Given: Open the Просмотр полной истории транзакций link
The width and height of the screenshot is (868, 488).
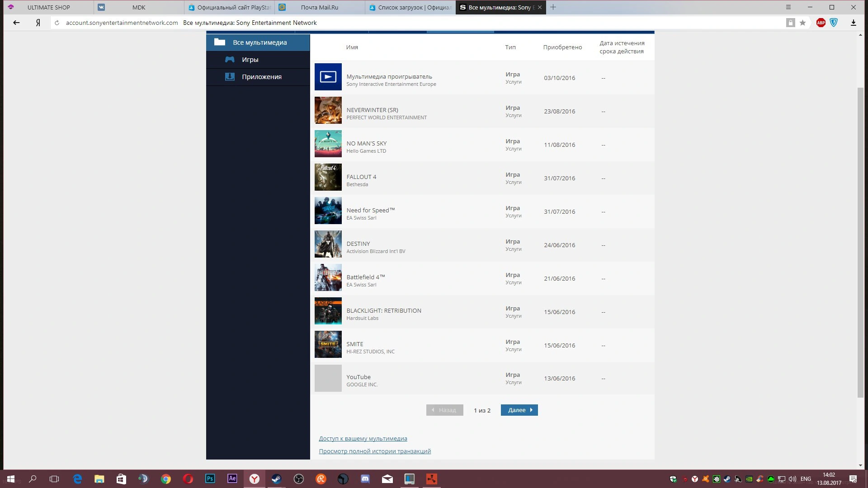Looking at the screenshot, I should tap(375, 451).
